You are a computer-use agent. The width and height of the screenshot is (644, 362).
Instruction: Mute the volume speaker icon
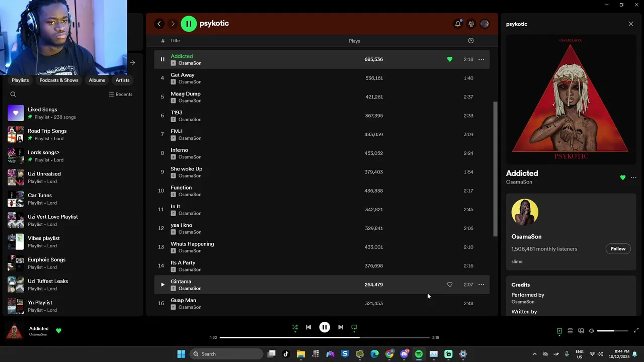point(592,331)
